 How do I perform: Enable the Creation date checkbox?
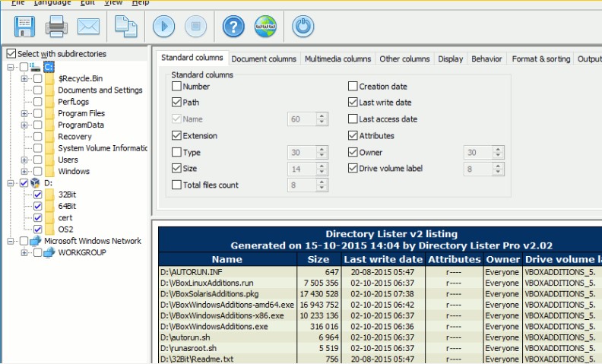(x=353, y=87)
